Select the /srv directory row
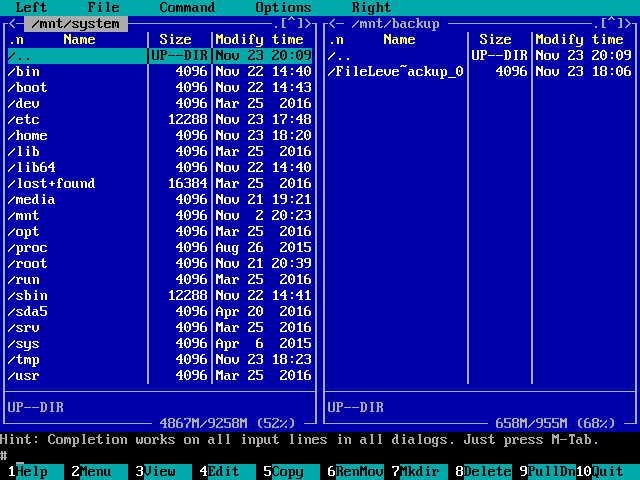The width and height of the screenshot is (640, 480). pyautogui.click(x=160, y=327)
